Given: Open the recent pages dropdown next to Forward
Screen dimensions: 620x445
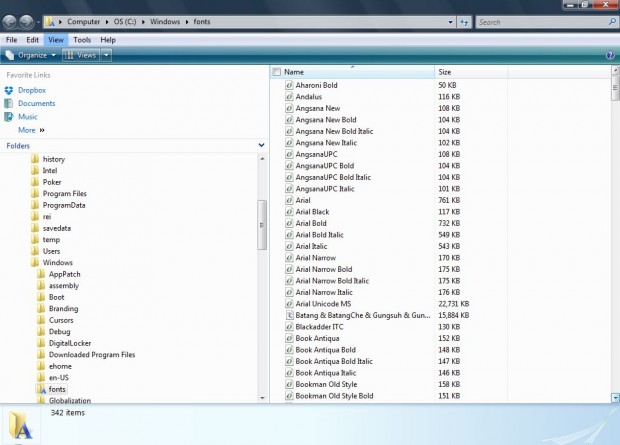Looking at the screenshot, I should click(x=38, y=22).
